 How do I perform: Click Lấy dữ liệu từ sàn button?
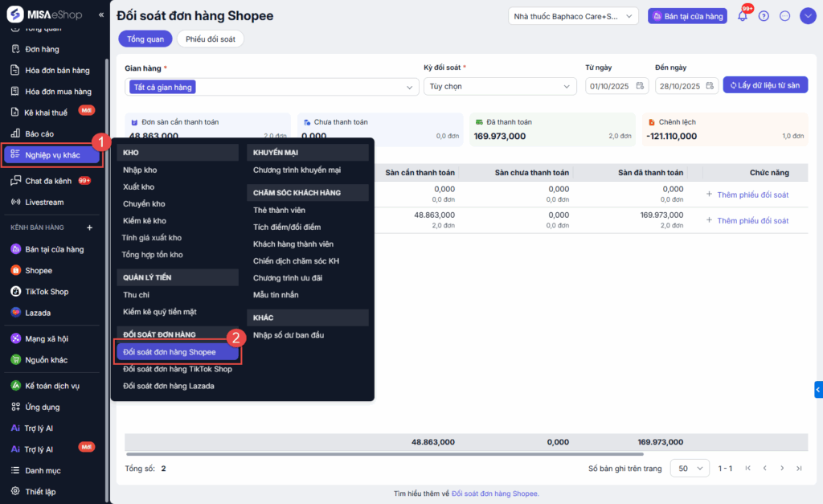[765, 85]
